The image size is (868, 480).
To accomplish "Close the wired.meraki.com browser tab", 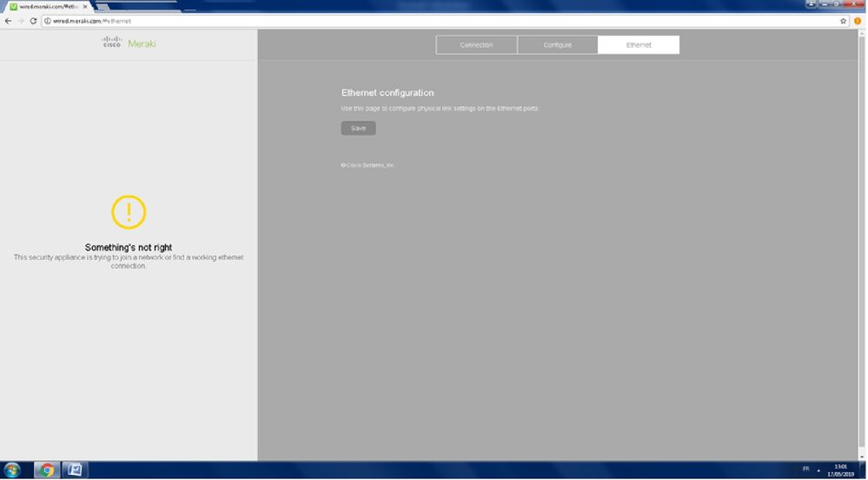I will point(84,6).
